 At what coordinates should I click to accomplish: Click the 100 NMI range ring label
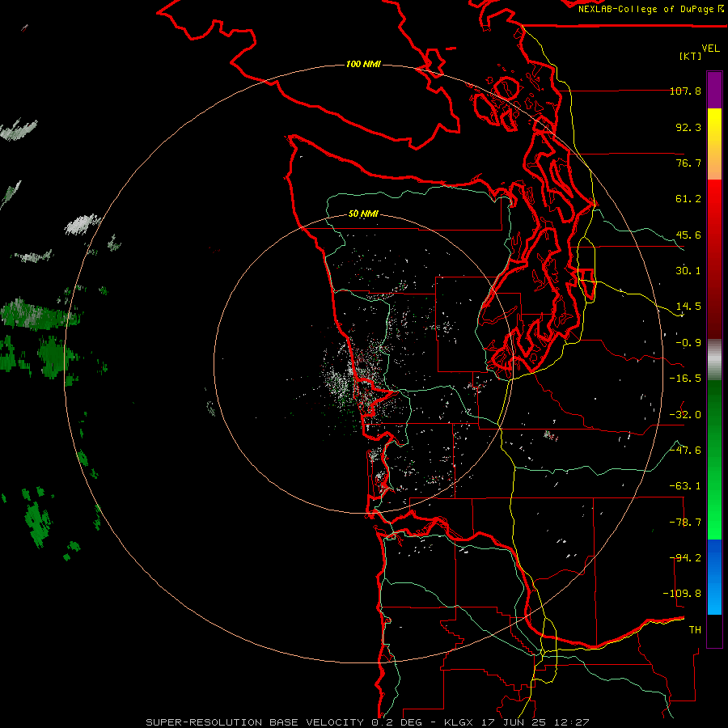pos(363,64)
